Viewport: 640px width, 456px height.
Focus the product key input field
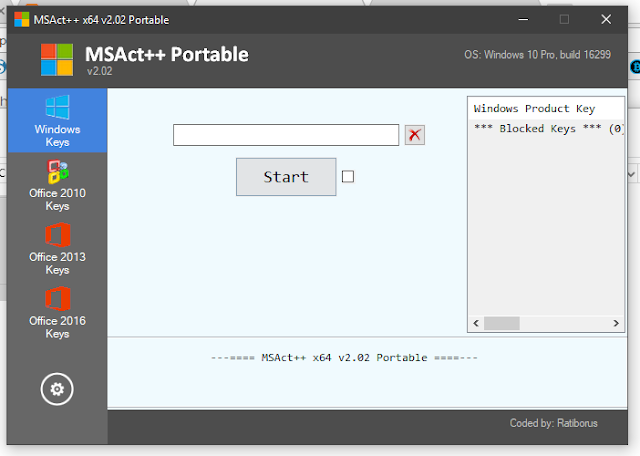(286, 135)
